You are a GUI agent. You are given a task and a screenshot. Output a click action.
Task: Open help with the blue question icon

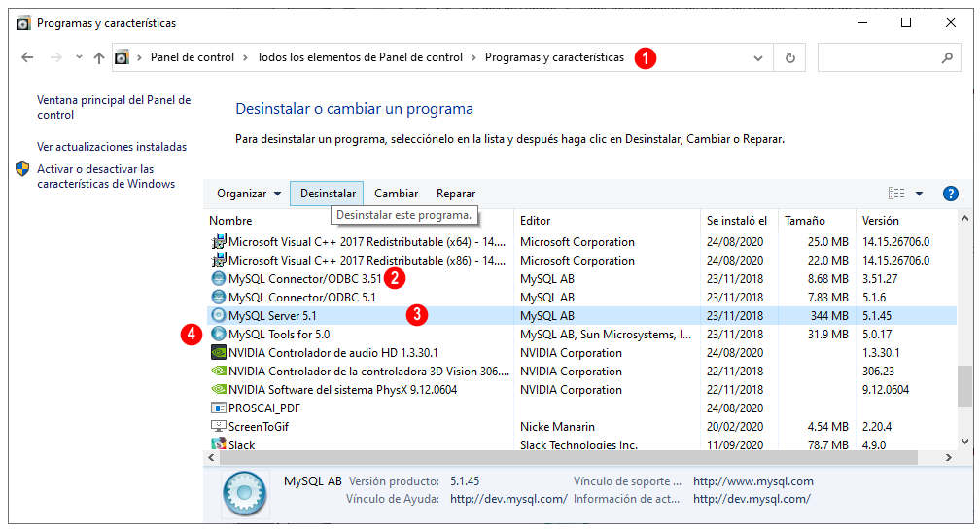[951, 194]
